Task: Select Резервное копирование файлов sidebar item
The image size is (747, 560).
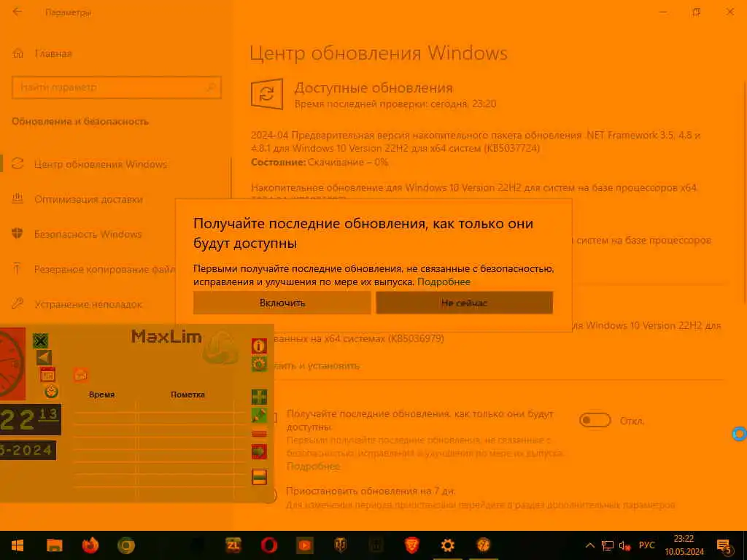Action: click(93, 270)
